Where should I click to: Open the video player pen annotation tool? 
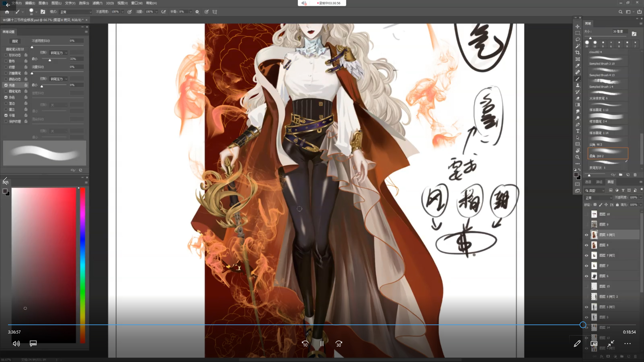pos(577,344)
